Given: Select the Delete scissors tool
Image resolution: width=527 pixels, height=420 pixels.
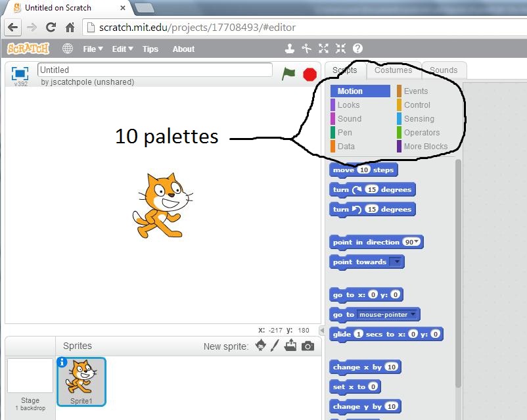Looking at the screenshot, I should click(306, 49).
